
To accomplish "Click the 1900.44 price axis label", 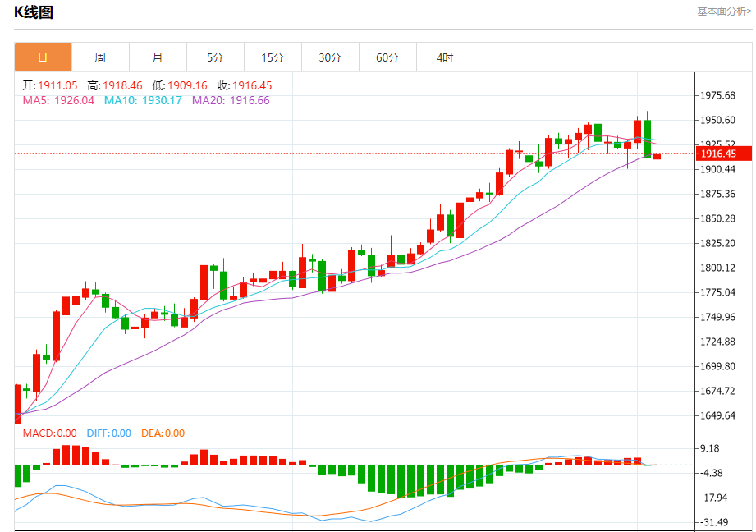I will pos(717,169).
